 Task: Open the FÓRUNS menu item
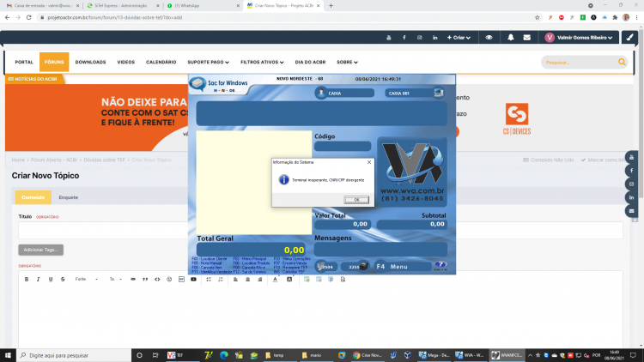tap(54, 62)
